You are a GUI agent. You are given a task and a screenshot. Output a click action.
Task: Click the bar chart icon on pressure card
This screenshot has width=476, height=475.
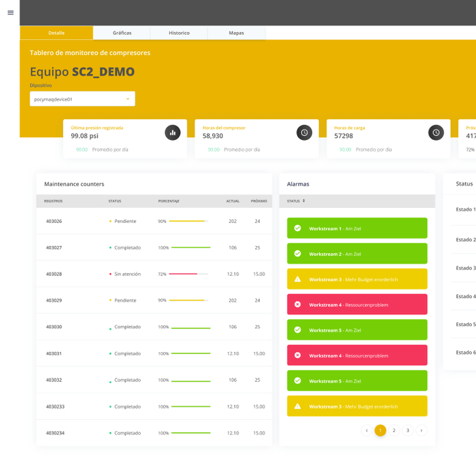[173, 133]
